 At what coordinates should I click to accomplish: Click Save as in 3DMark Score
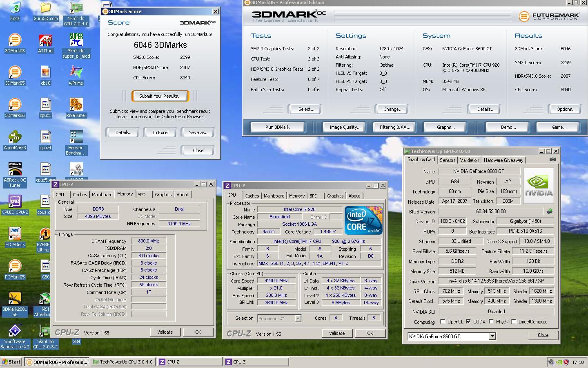pyautogui.click(x=198, y=132)
